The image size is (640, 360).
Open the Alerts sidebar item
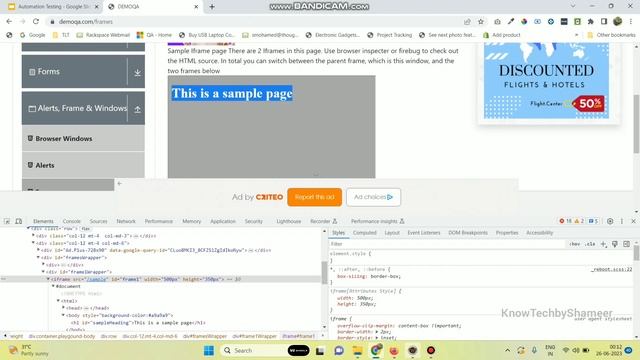coord(83,165)
